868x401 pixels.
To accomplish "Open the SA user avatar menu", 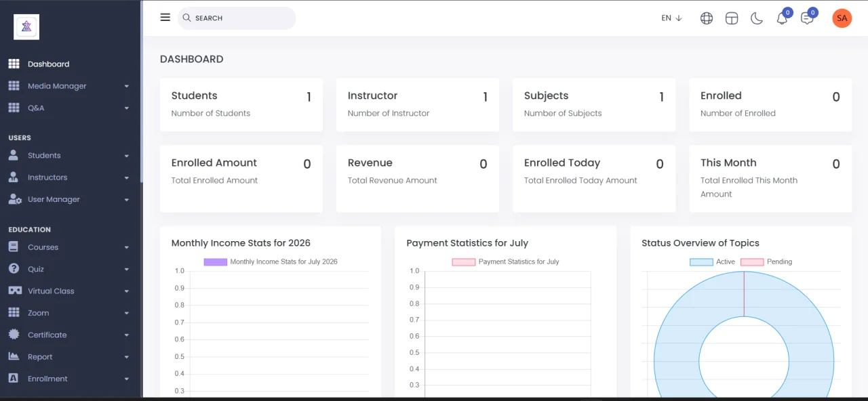I will pyautogui.click(x=842, y=18).
